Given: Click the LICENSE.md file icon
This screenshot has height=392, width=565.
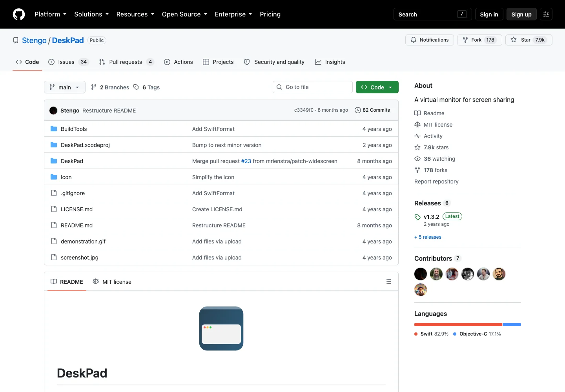Looking at the screenshot, I should [x=54, y=209].
